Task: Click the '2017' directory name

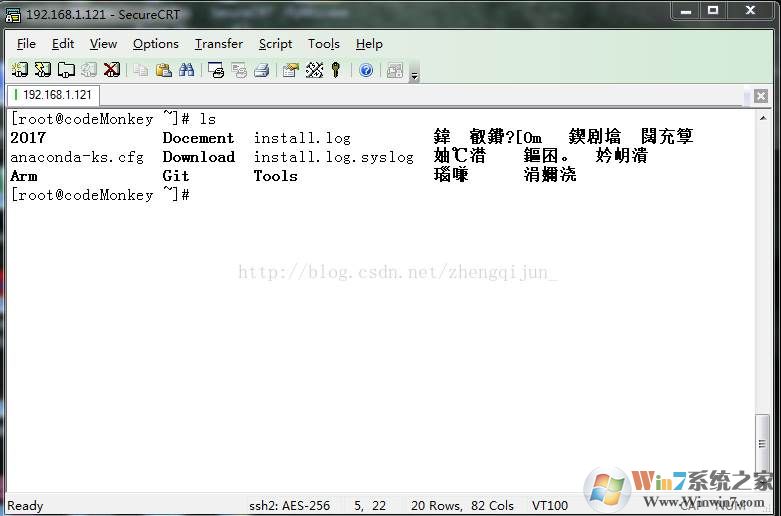Action: coord(28,137)
